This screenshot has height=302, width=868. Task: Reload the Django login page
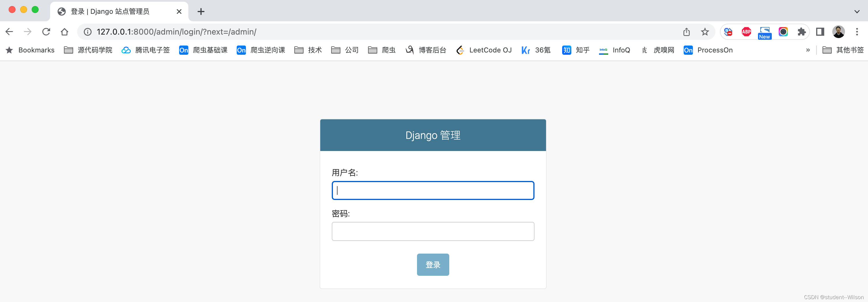click(x=46, y=32)
